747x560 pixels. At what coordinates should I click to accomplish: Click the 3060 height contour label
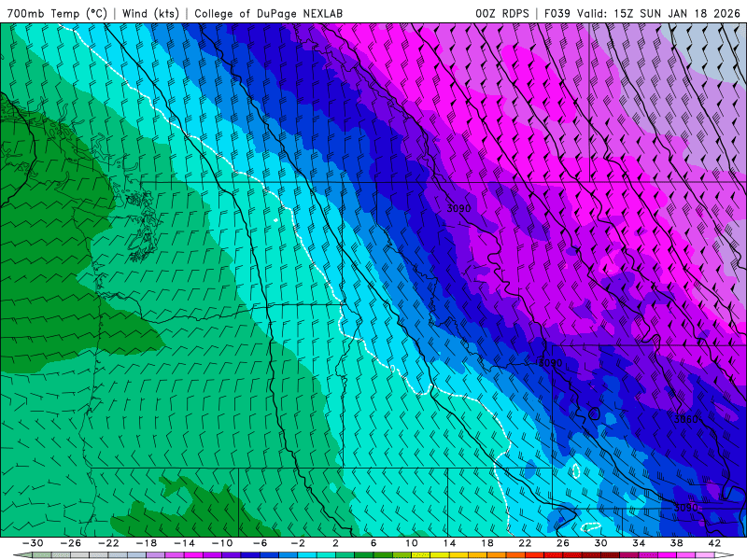coord(686,419)
